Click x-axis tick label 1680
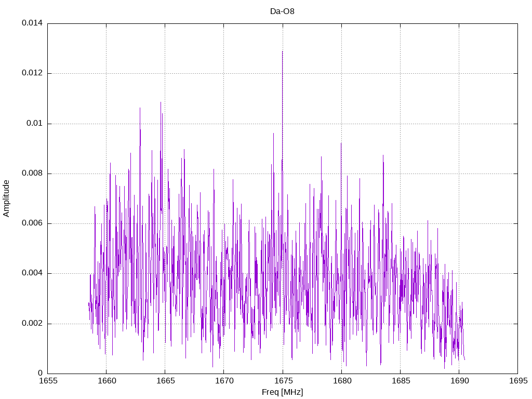The image size is (532, 399). [x=342, y=381]
